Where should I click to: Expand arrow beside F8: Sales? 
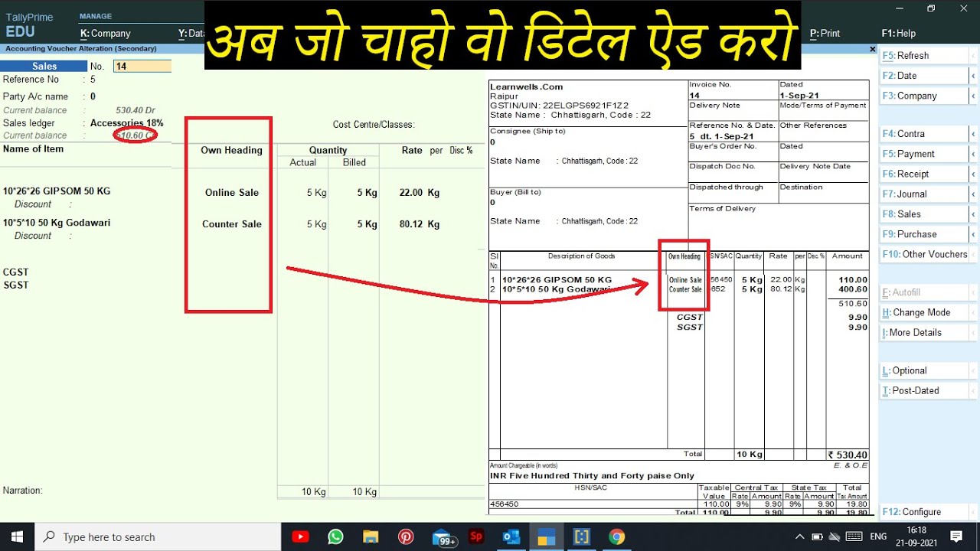(x=973, y=214)
